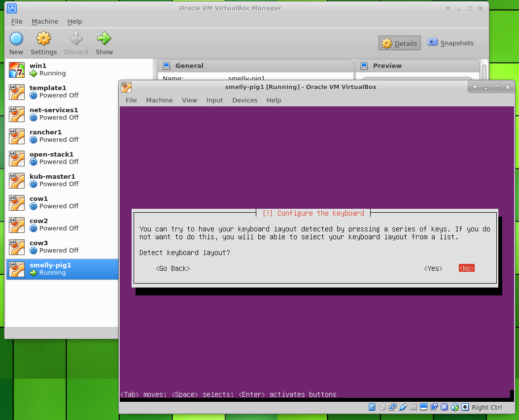Screen dimensions: 519x420
Task: Click the kub-master1 64-bit OS icon
Action: point(17,181)
